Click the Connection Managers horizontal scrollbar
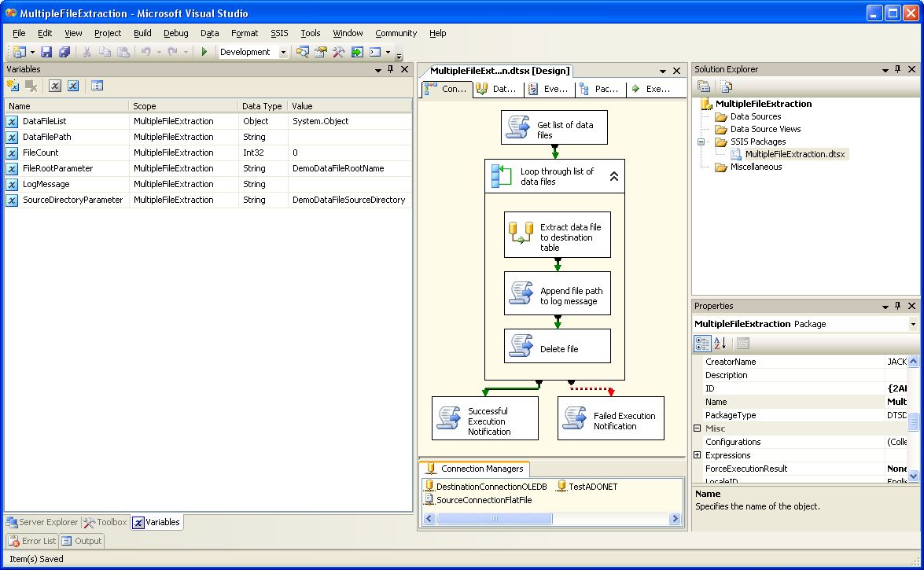Image resolution: width=924 pixels, height=570 pixels. point(494,519)
